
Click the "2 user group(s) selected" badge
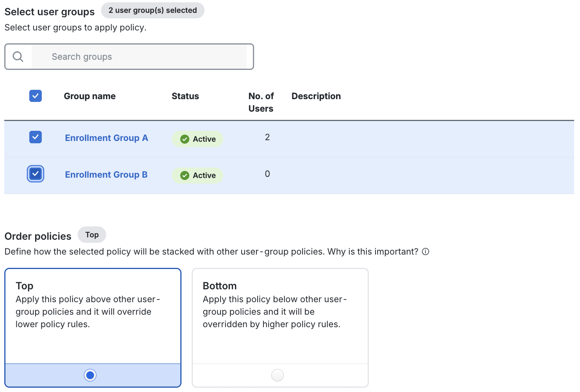pyautogui.click(x=153, y=10)
